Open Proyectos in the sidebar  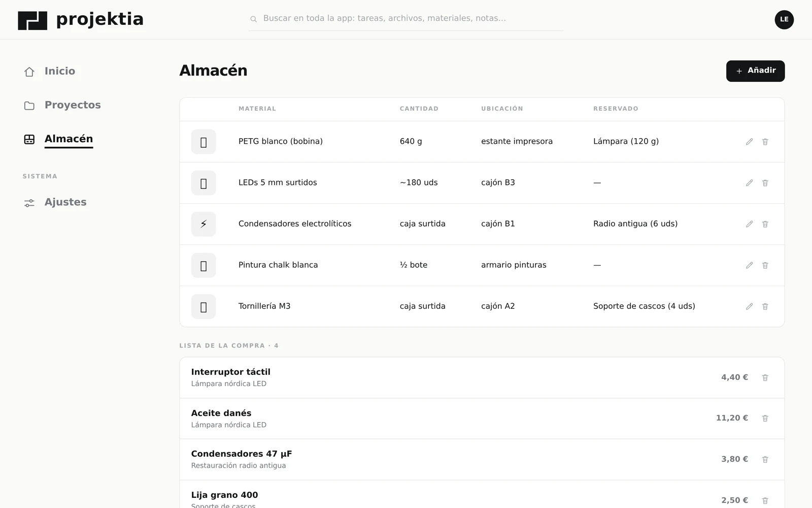[62, 105]
